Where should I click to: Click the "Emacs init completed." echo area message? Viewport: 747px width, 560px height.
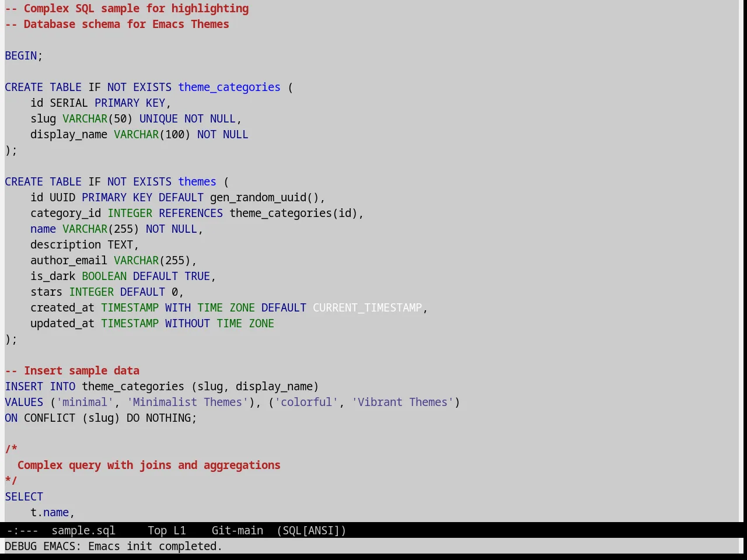(x=155, y=547)
